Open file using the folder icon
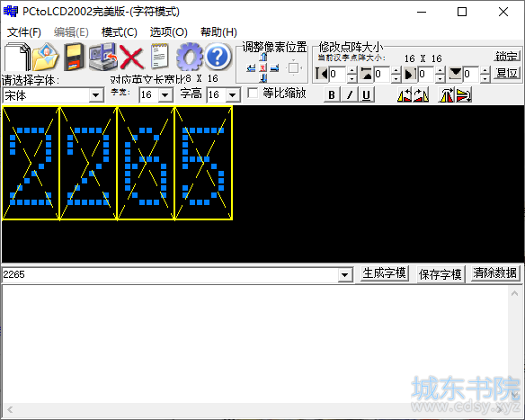This screenshot has width=525, height=420. coord(46,57)
